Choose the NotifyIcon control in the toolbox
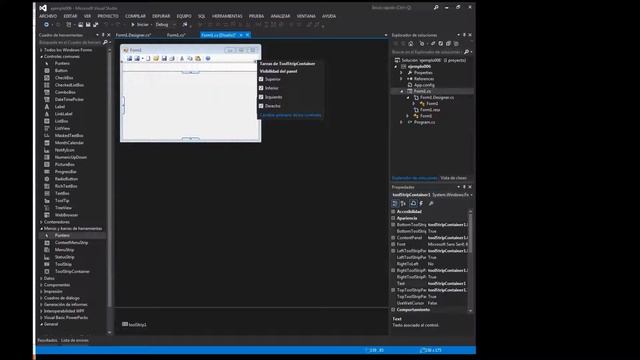This screenshot has height=360, width=640. click(64, 150)
